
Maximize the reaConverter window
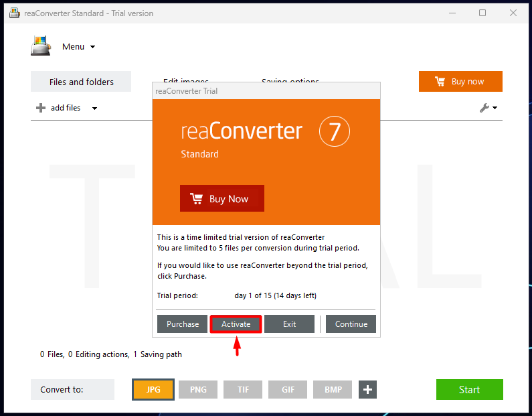point(482,13)
